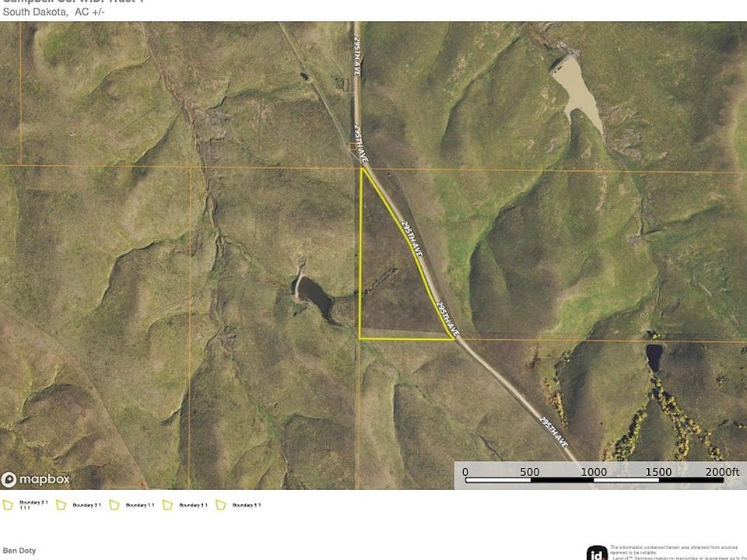
Task: Click the yellow triangular parcel boundary
Action: coord(406,254)
